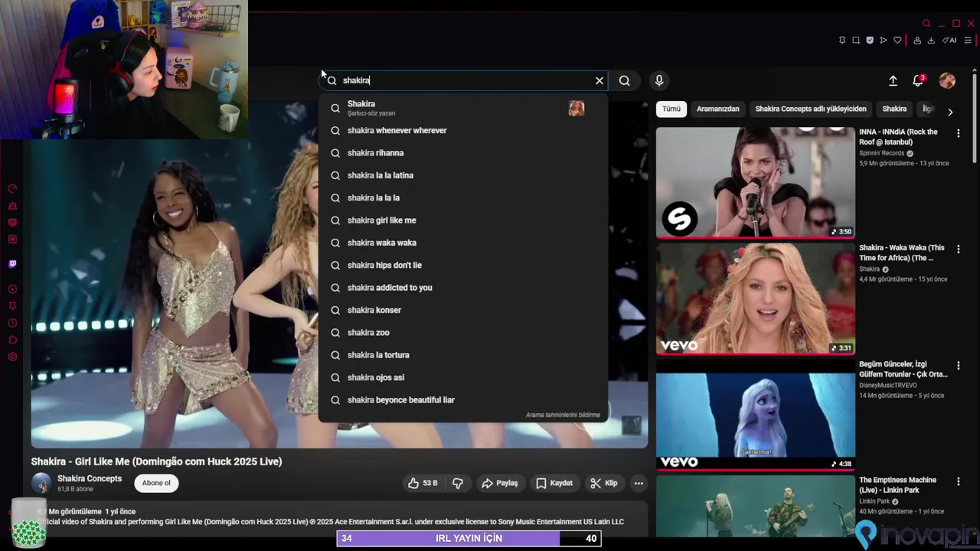The height and width of the screenshot is (551, 980).
Task: Choose suggestion shakira la la la
Action: point(462,197)
